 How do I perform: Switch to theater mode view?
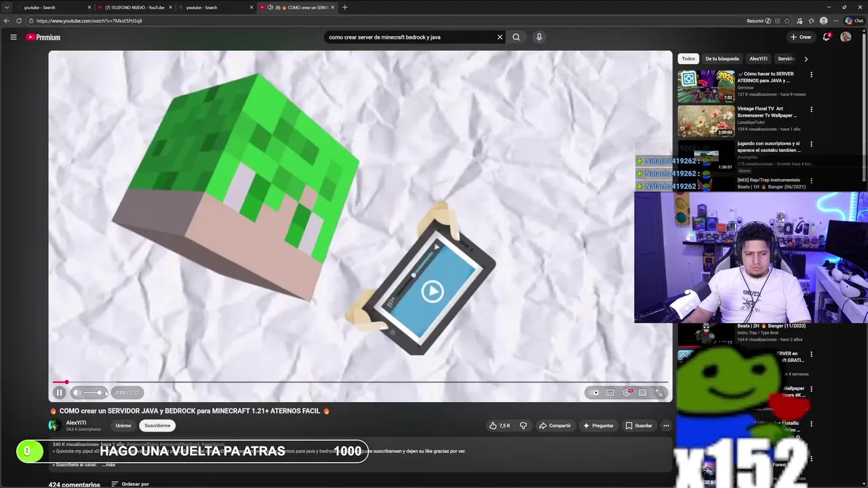coord(643,392)
